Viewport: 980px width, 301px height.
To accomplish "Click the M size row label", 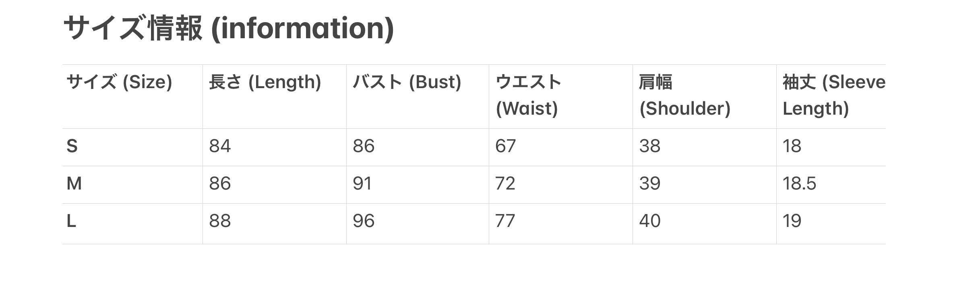I will coord(74,183).
